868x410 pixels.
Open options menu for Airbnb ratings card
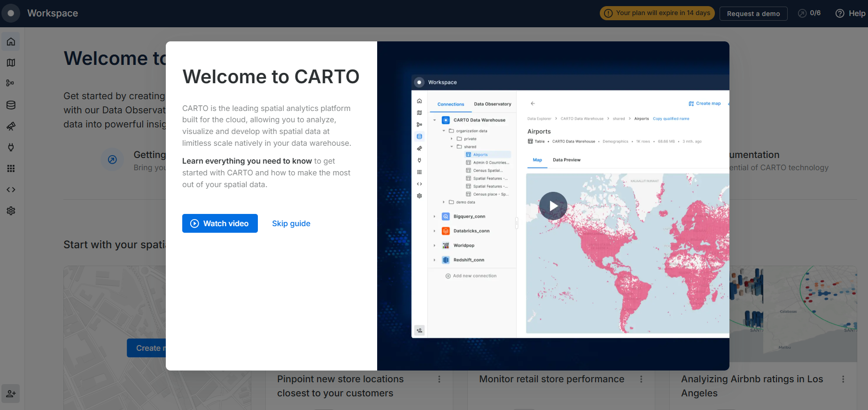(843, 379)
